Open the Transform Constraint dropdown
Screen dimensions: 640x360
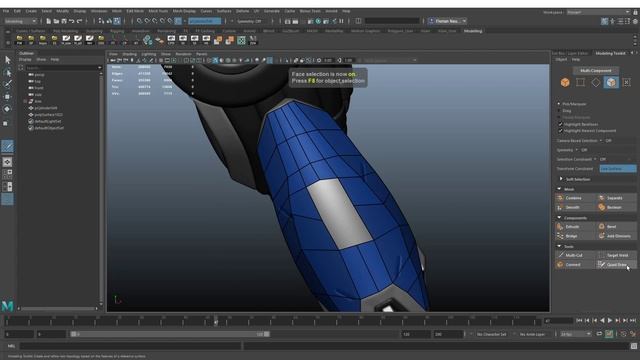(617, 169)
